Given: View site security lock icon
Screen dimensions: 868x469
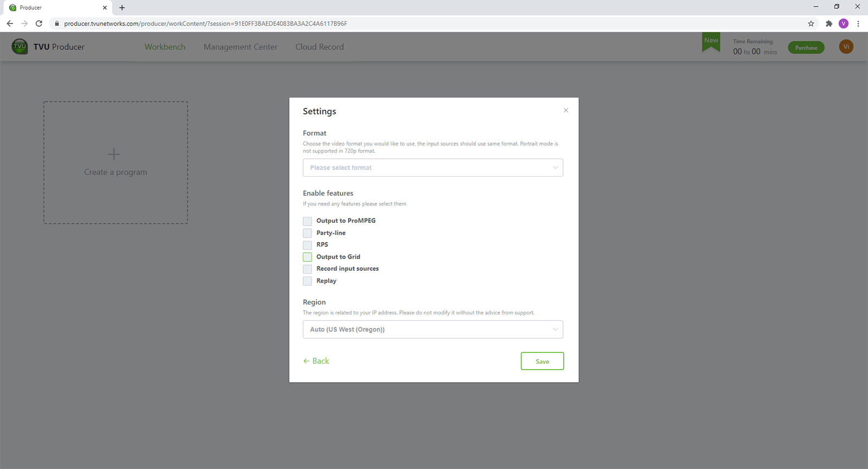Looking at the screenshot, I should click(57, 23).
